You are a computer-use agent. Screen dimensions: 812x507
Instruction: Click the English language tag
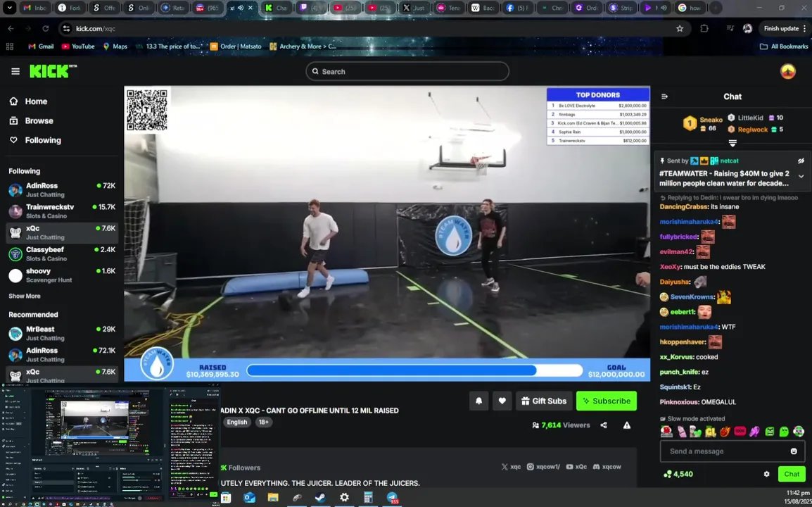(x=236, y=422)
